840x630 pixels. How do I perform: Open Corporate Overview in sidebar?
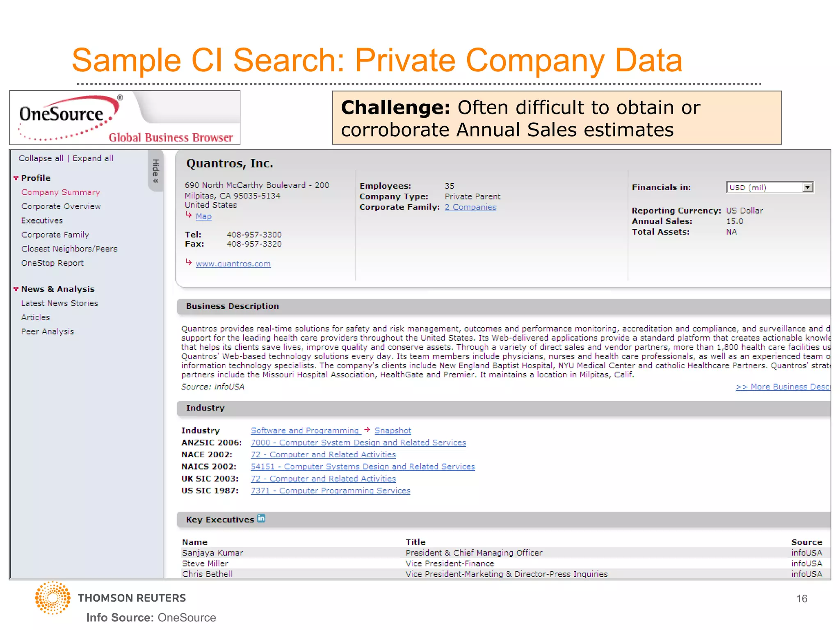pyautogui.click(x=61, y=206)
